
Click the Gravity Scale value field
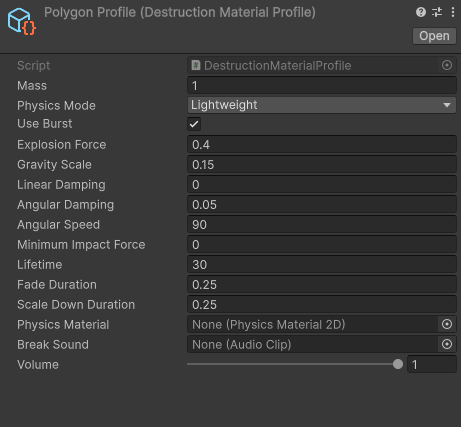(322, 164)
